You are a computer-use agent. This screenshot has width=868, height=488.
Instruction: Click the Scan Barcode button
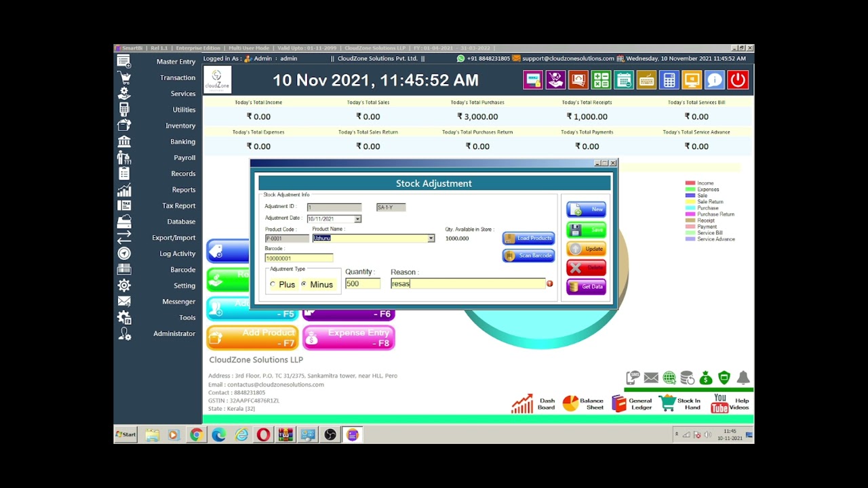(x=528, y=256)
